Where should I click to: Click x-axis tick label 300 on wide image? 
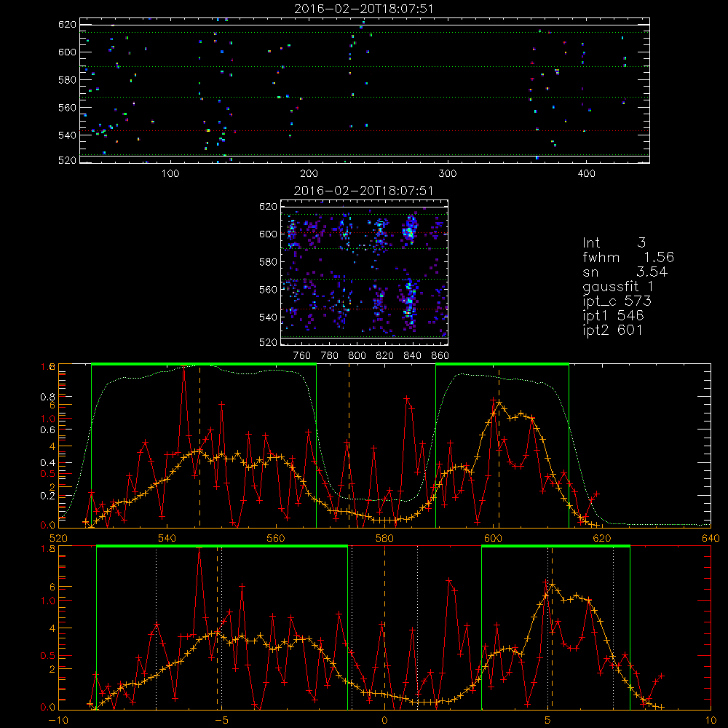pyautogui.click(x=448, y=174)
